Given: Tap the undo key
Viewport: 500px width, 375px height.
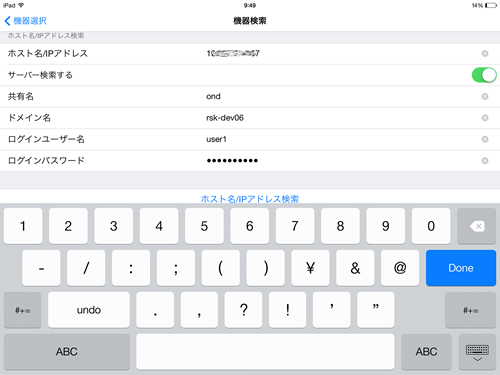Looking at the screenshot, I should click(89, 310).
